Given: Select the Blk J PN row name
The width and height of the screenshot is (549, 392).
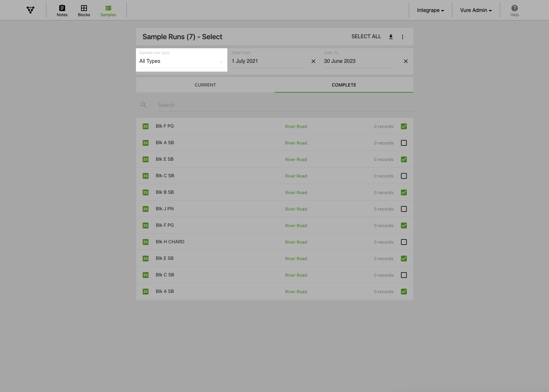Looking at the screenshot, I should [x=165, y=209].
